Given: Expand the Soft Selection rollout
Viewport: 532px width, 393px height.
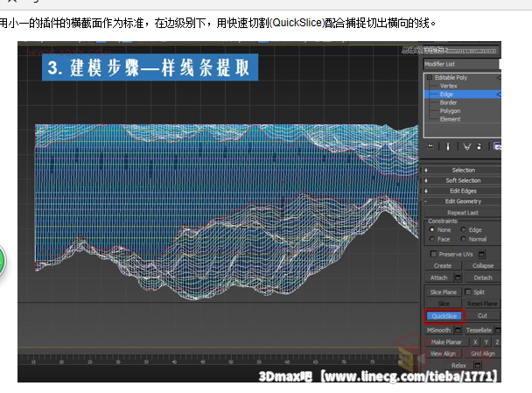Looking at the screenshot, I should pos(463,180).
